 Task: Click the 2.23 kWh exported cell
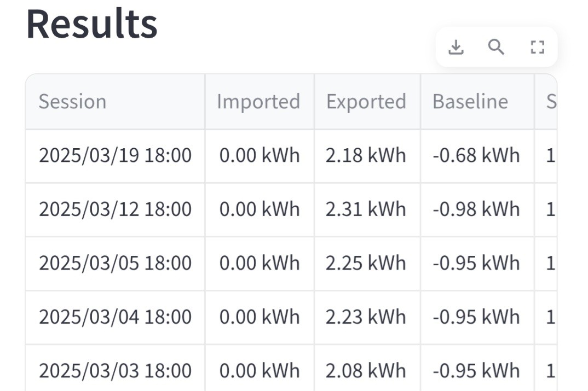click(x=367, y=318)
